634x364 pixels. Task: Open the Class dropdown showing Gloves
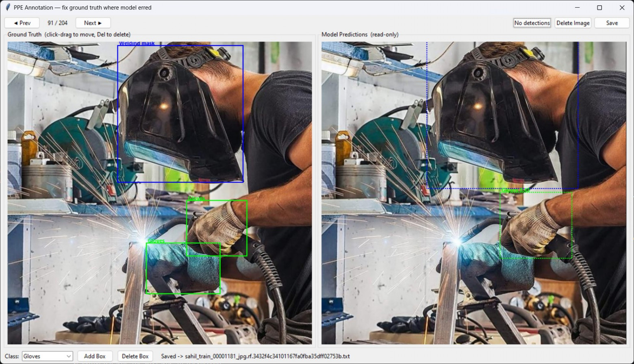coord(47,356)
